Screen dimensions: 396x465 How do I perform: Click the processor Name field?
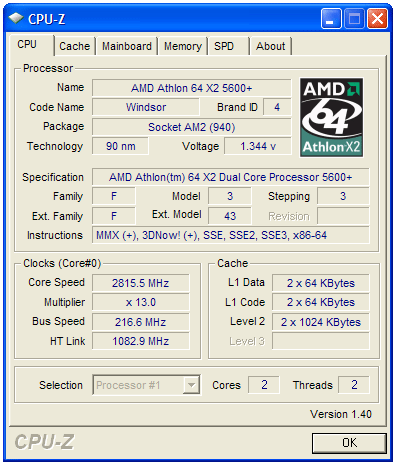(192, 88)
